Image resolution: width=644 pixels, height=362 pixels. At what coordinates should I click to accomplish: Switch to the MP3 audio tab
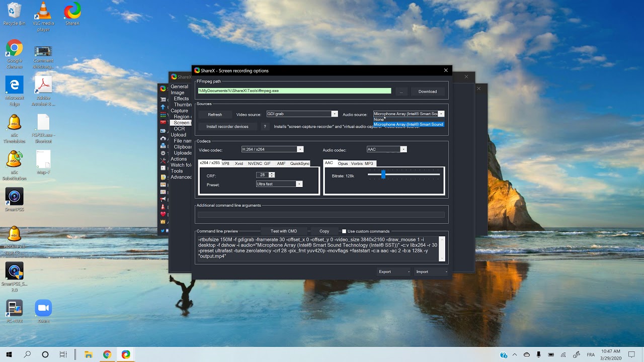click(369, 163)
